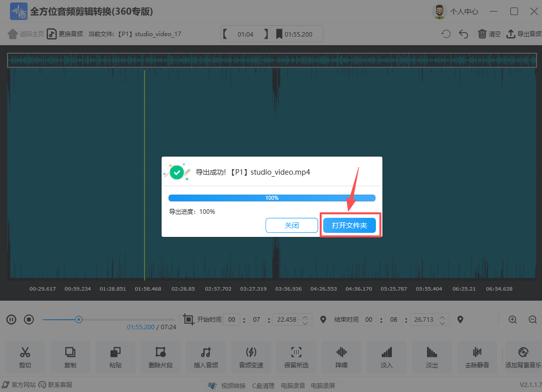Pause playback with the pause button

click(x=12, y=319)
